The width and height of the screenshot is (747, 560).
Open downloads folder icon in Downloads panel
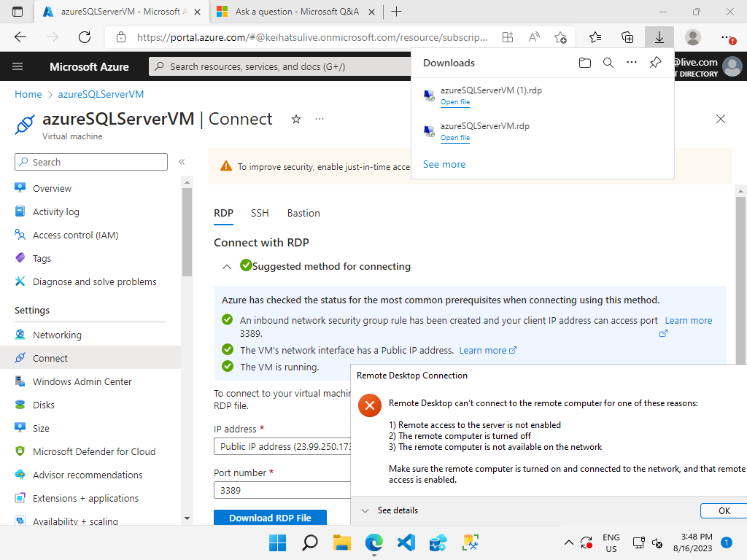pyautogui.click(x=584, y=63)
